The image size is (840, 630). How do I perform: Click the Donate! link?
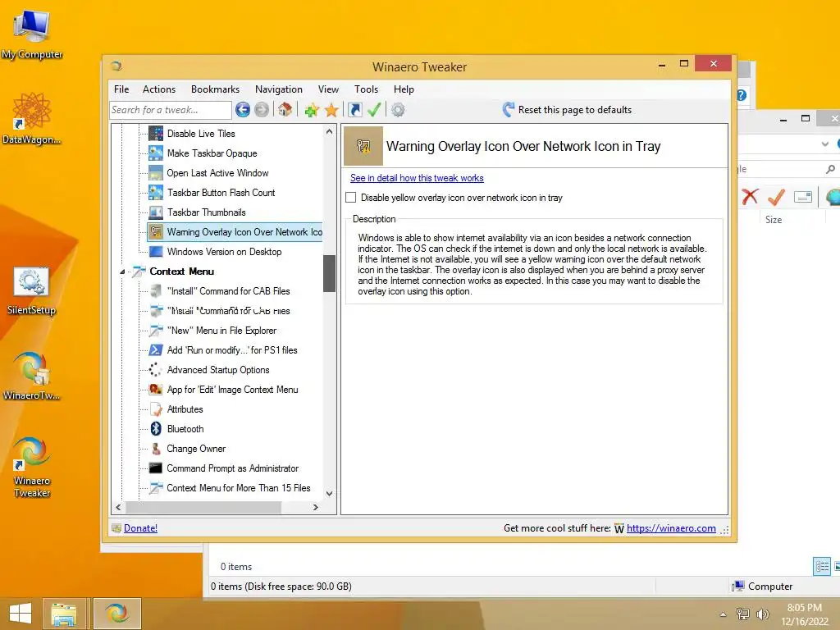click(x=140, y=528)
